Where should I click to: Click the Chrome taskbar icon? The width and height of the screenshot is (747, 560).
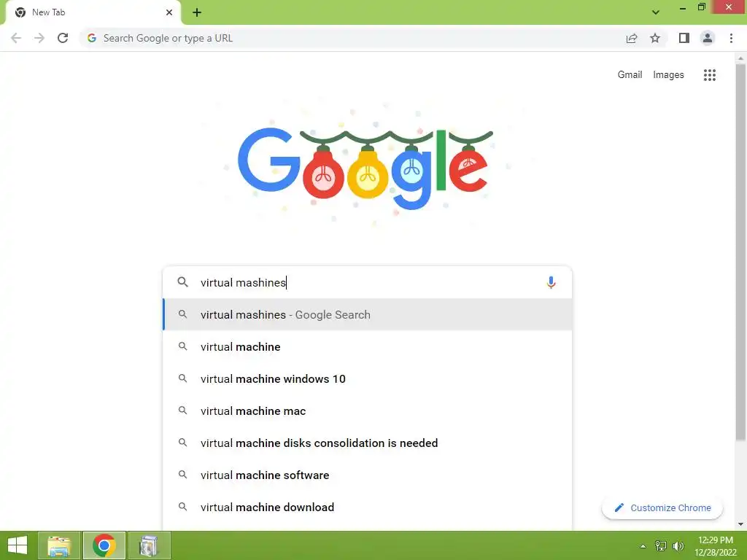click(x=104, y=545)
